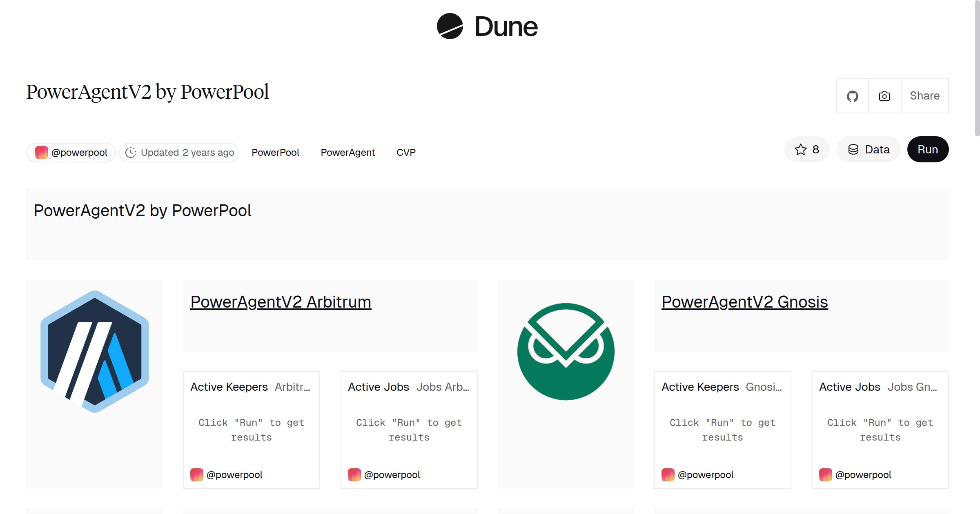Click Updated 2 years ago label
Viewport: 980px width, 514px height.
pyautogui.click(x=187, y=152)
